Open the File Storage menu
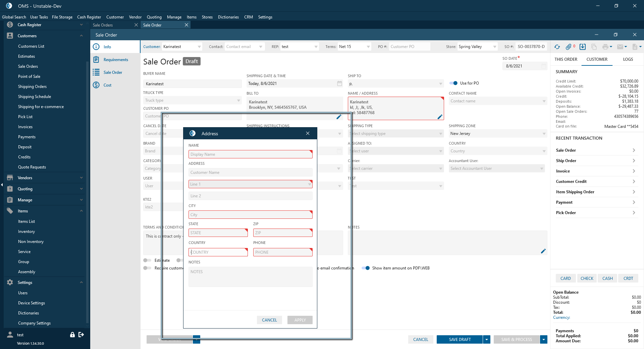This screenshot has width=644, height=349. tap(62, 17)
